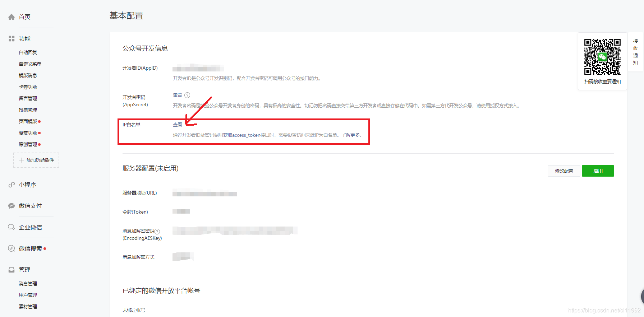Click the 了解更多 link

351,135
